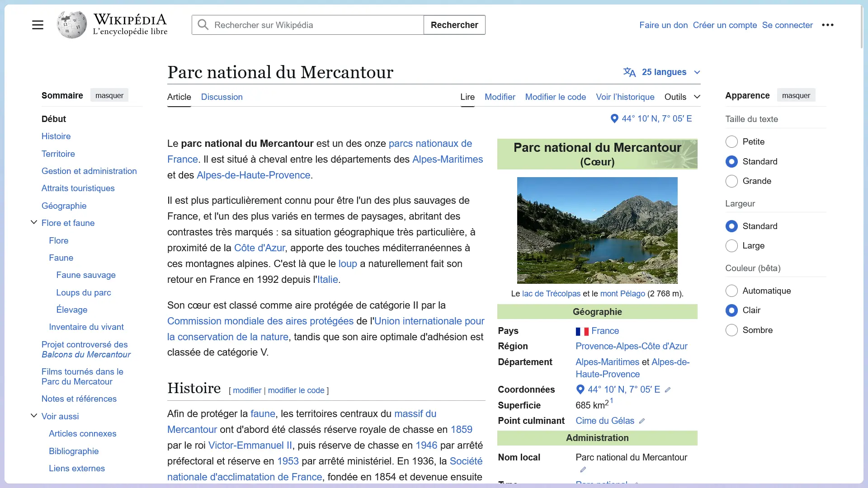The width and height of the screenshot is (868, 488).
Task: Open the Modifier tab
Action: tap(500, 97)
